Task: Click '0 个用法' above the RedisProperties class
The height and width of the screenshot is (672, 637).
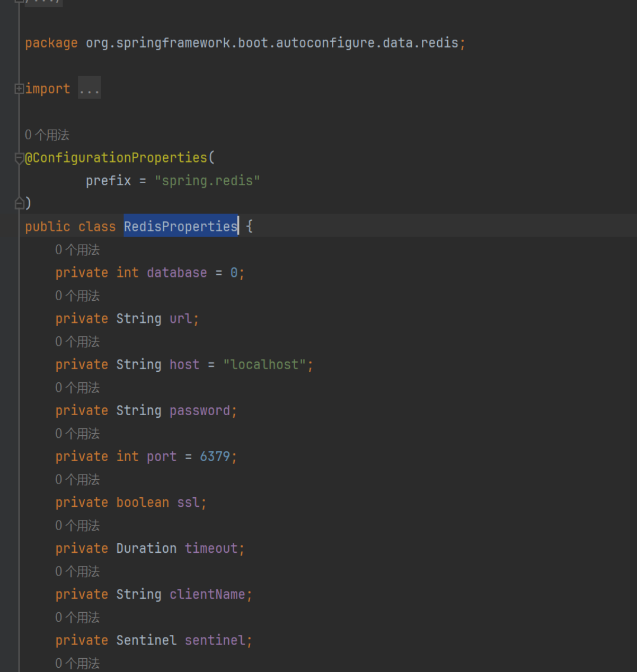Action: [47, 135]
